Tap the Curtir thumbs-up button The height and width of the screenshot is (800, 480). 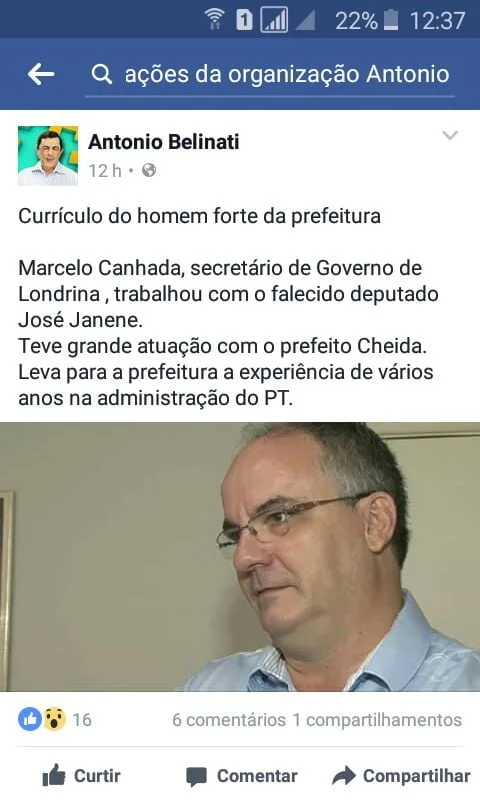pos(82,776)
